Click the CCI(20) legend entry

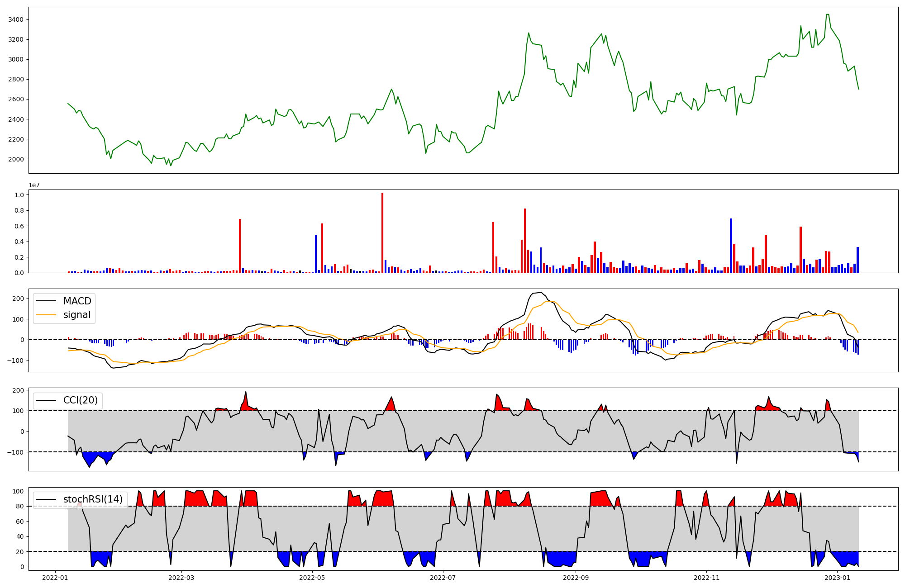pos(81,400)
